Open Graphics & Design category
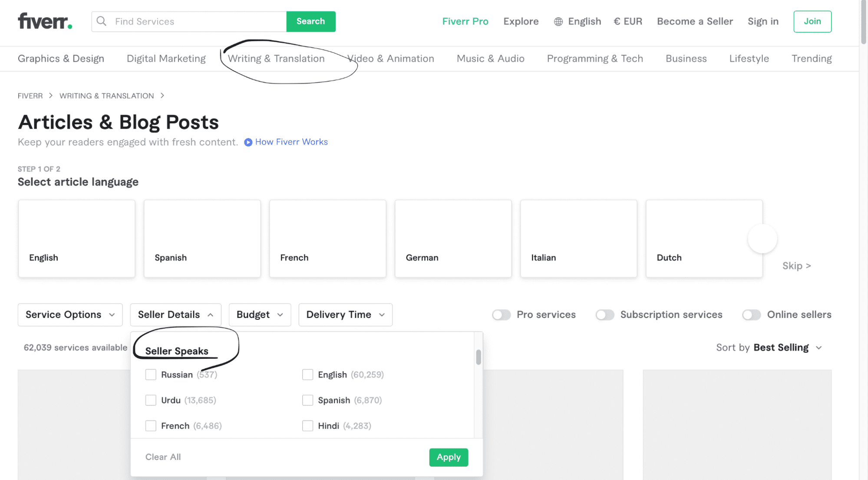Image resolution: width=868 pixels, height=480 pixels. [x=61, y=59]
